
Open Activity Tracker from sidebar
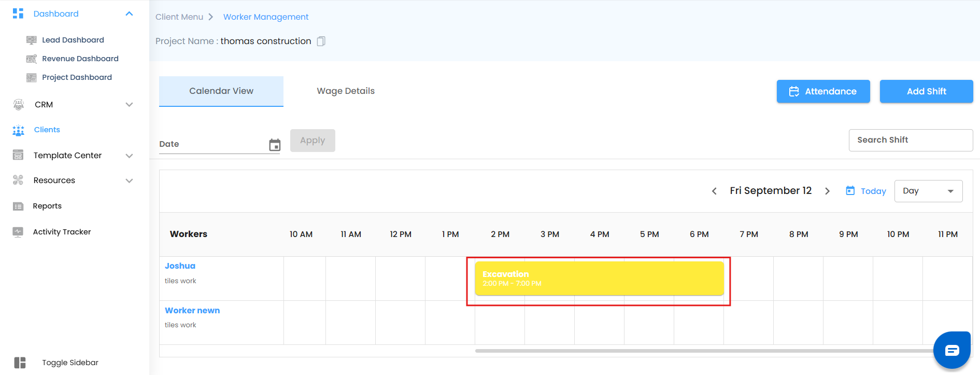coord(62,232)
